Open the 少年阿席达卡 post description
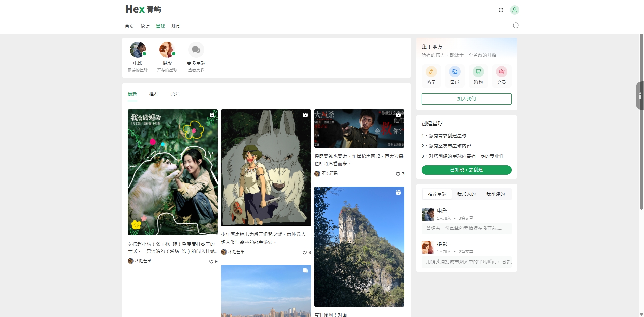This screenshot has width=644, height=317. 266,238
